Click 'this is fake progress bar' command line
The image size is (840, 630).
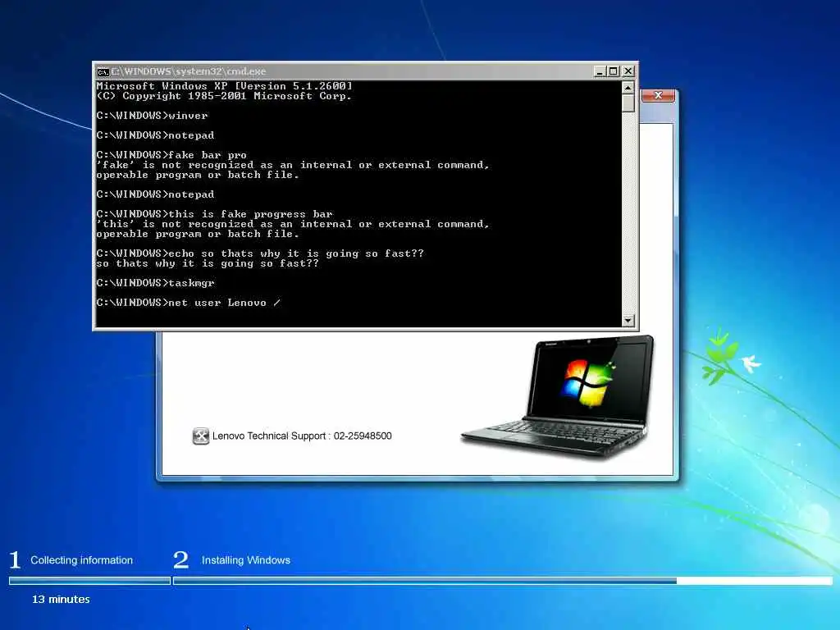215,214
